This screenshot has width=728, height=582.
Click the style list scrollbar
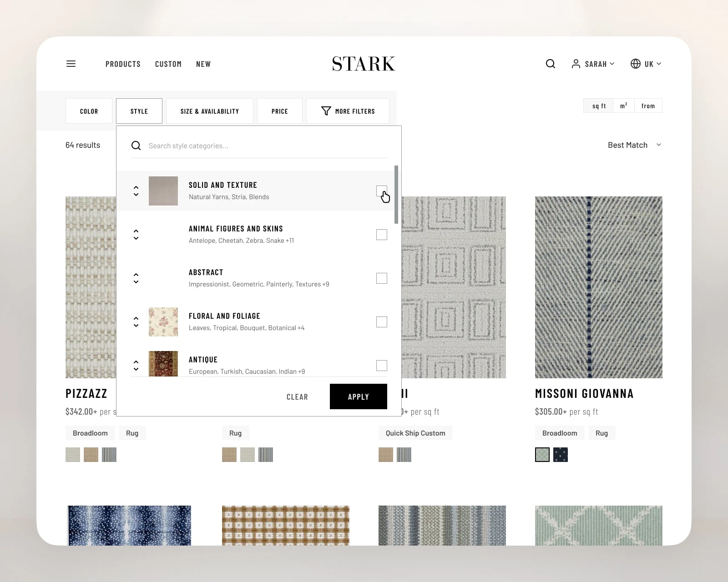[396, 195]
